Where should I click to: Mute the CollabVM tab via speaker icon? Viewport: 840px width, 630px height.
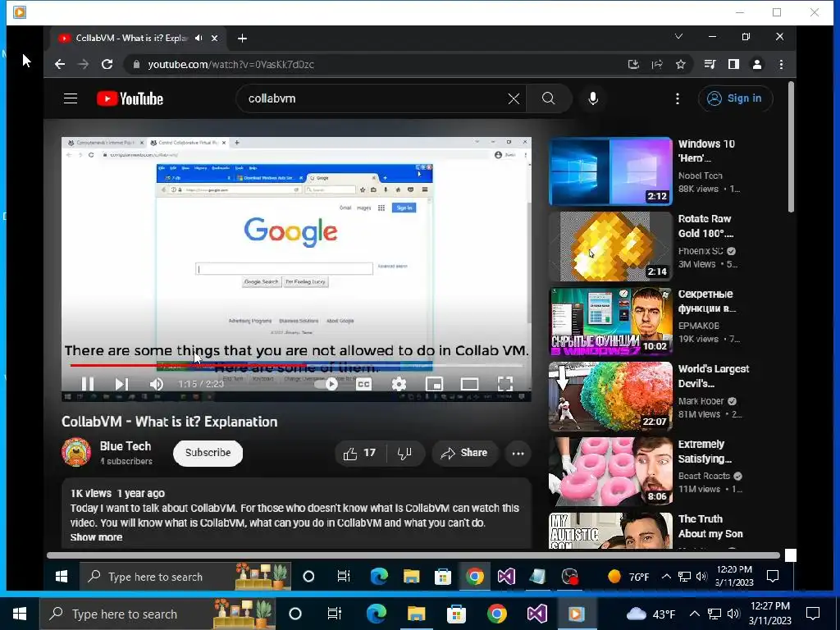[x=199, y=38]
